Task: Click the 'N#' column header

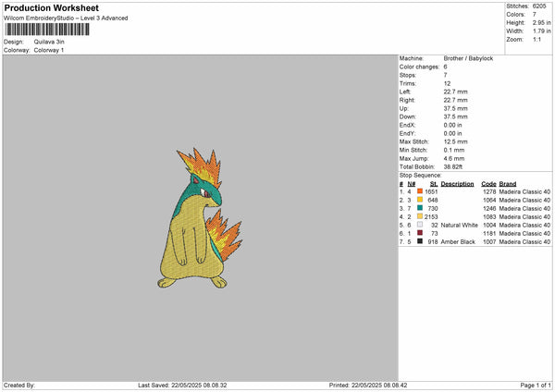Action: pyautogui.click(x=412, y=184)
